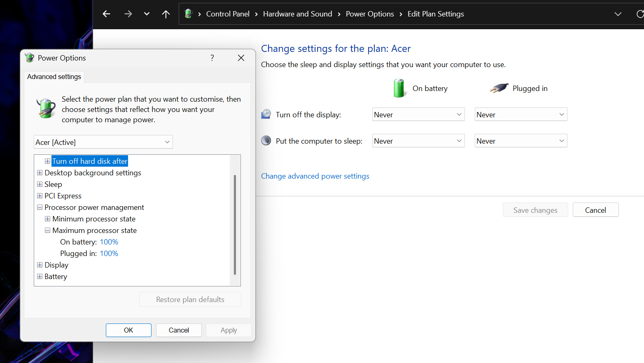The width and height of the screenshot is (644, 363).
Task: Expand the Sleep tree node
Action: pos(40,184)
